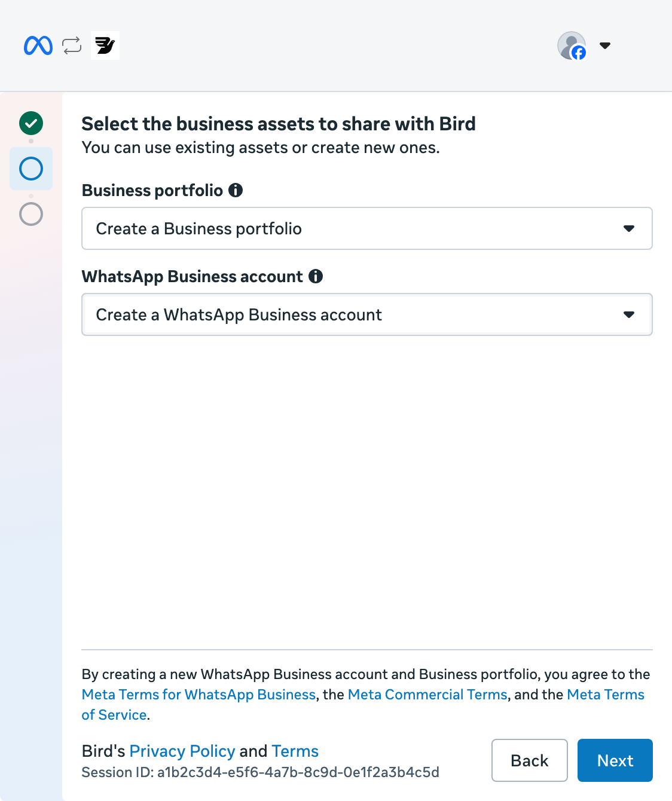672x801 pixels.
Task: Open Bird's Privacy Policy link
Action: pyautogui.click(x=182, y=751)
